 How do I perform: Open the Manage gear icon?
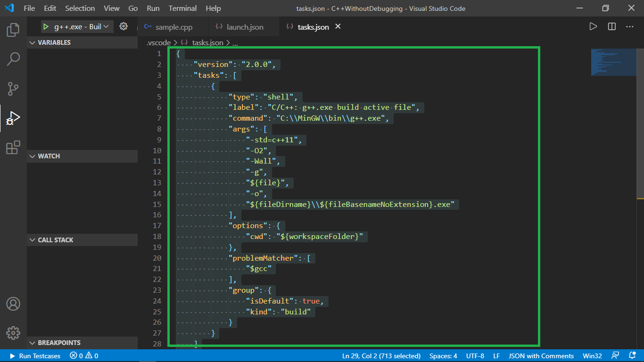(13, 333)
